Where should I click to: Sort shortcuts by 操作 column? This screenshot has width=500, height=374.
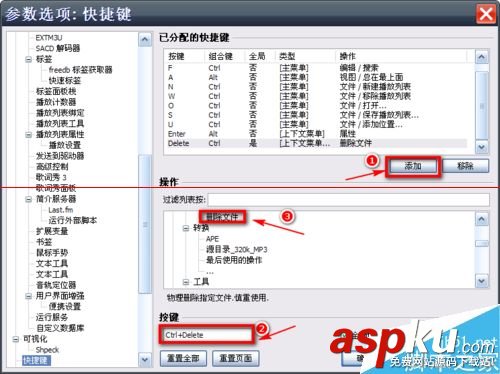pos(401,56)
